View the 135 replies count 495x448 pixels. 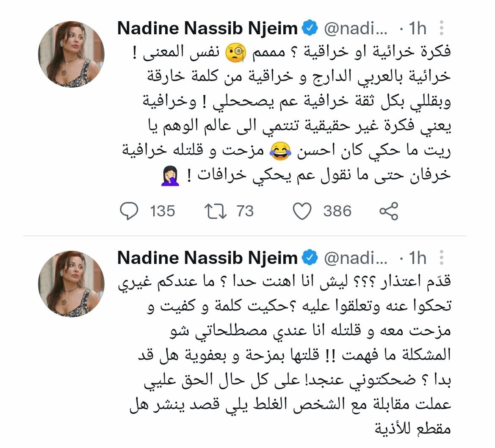[x=162, y=211]
